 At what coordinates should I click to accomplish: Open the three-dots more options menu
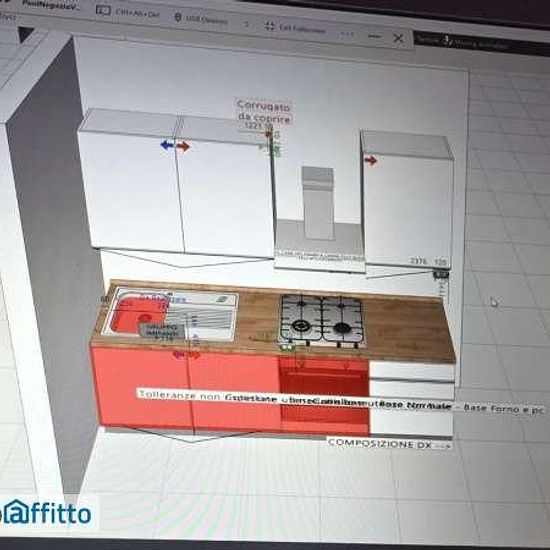(347, 34)
